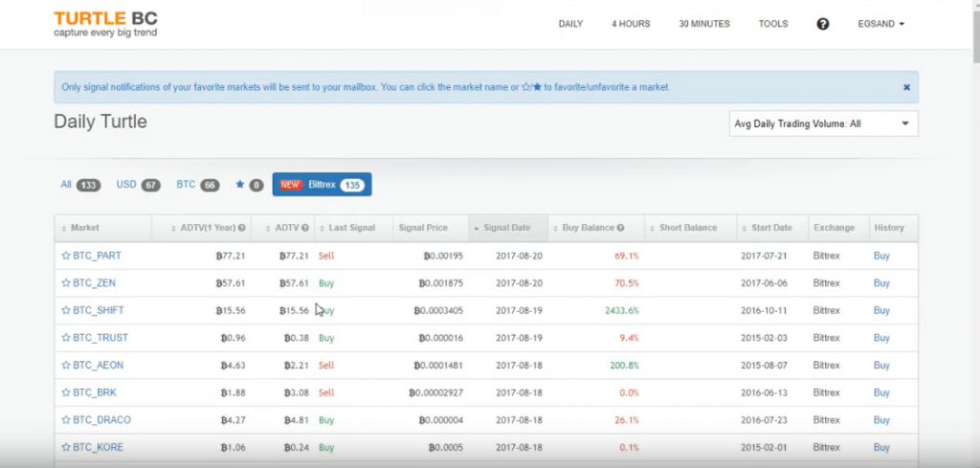Viewport: 980px width, 468px height.
Task: Sort table by Start Date column
Action: tap(772, 228)
